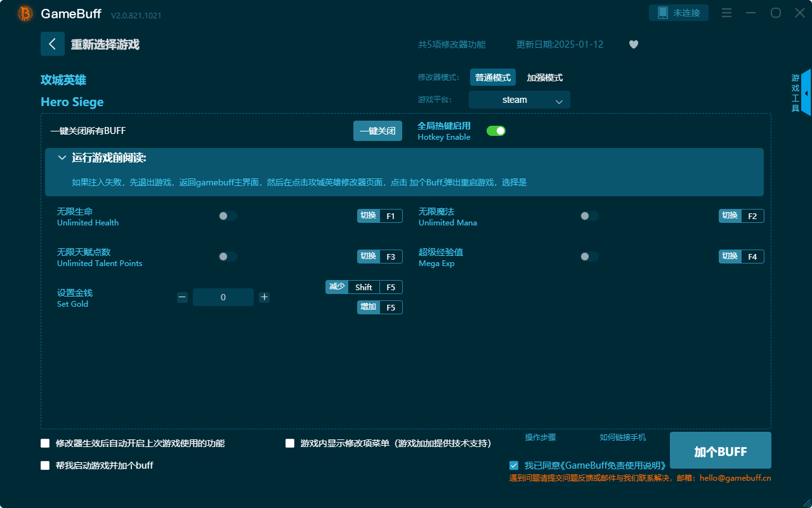The height and width of the screenshot is (508, 812).
Task: Click the GameBuff flame logo
Action: pos(25,13)
